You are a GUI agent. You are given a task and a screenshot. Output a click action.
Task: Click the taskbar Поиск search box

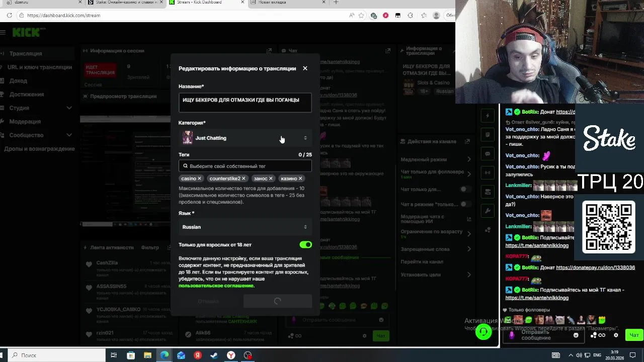55,355
